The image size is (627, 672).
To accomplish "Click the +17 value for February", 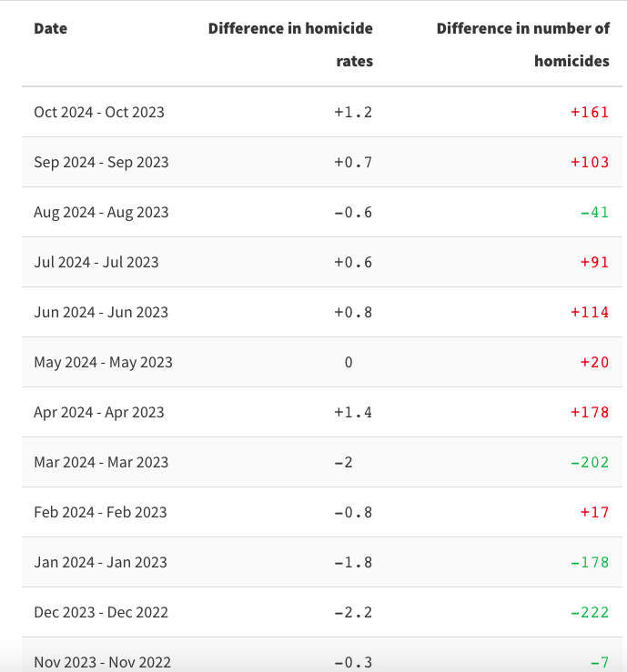I will pyautogui.click(x=594, y=513).
